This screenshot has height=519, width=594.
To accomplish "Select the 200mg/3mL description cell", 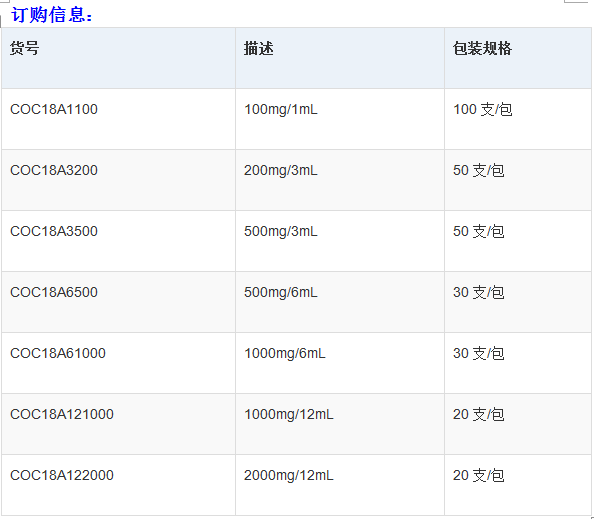I will 340,180.
